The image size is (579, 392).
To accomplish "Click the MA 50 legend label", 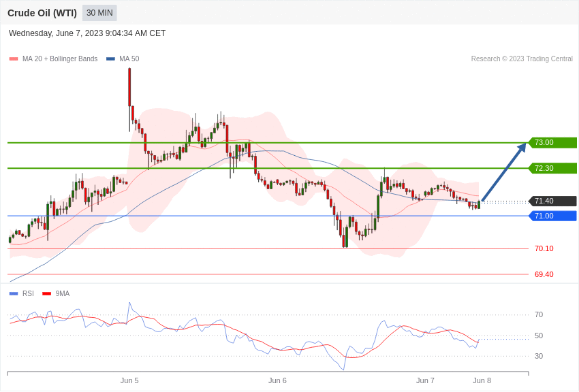I will (129, 59).
